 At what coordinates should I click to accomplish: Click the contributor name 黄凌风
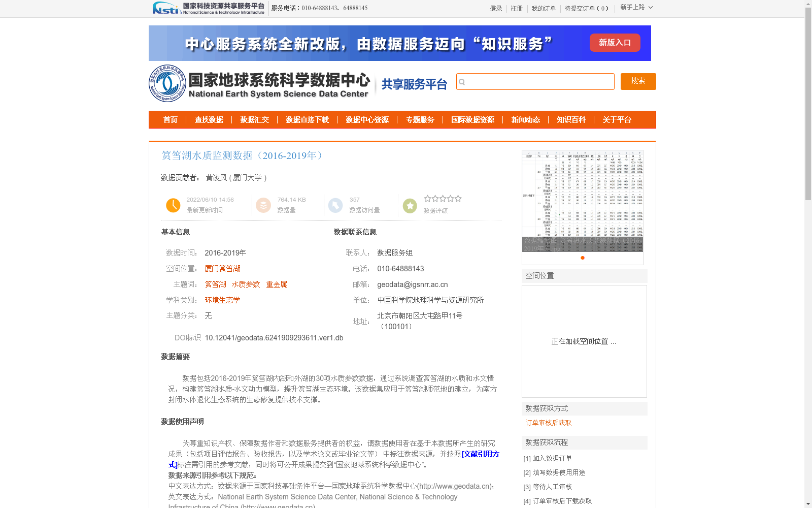coord(216,178)
